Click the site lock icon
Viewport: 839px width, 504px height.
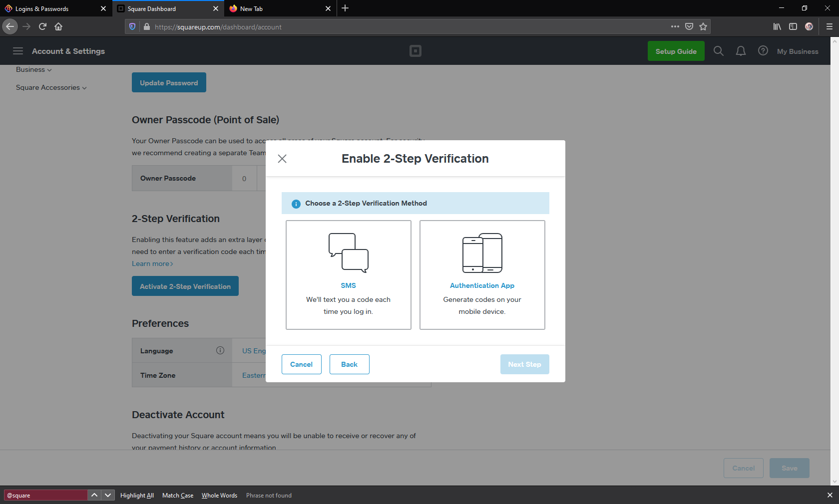pyautogui.click(x=146, y=27)
